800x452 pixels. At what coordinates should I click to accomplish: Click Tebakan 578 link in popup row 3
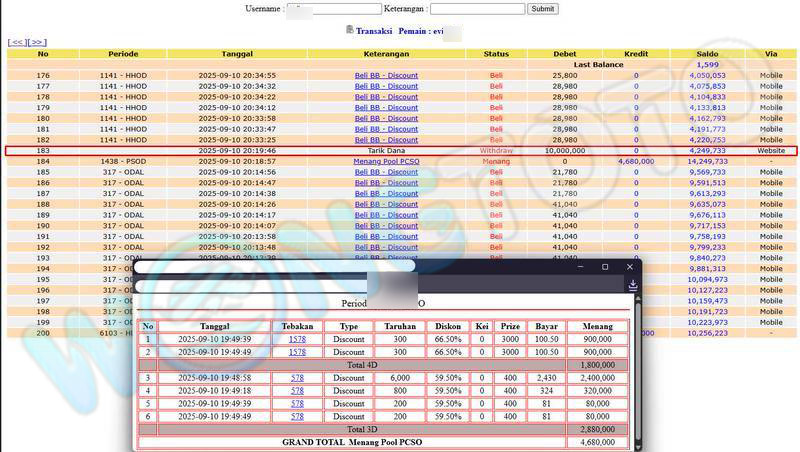click(x=297, y=378)
